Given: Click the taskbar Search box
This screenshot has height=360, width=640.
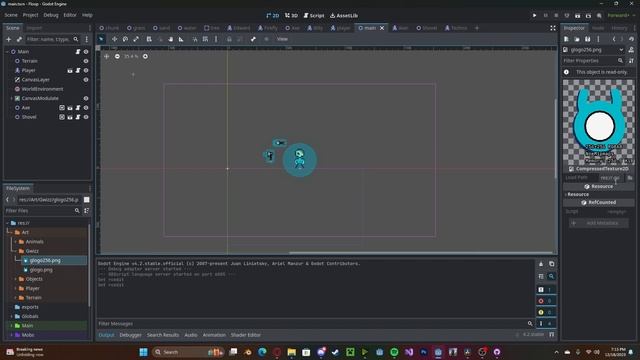Looking at the screenshot, I should click(x=188, y=352).
